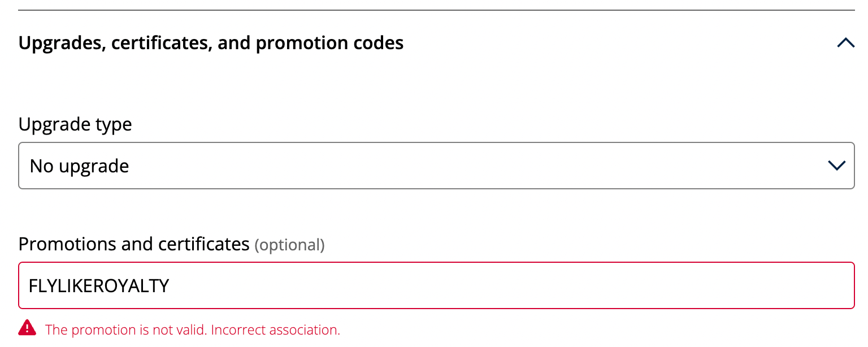Collapse the Upgrades, certificates, and promotion codes section

tap(845, 42)
